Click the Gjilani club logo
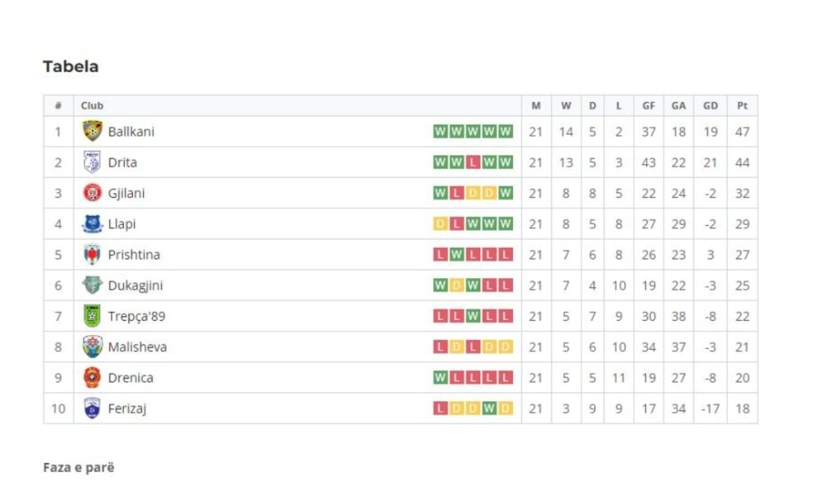Image resolution: width=821 pixels, height=504 pixels. click(x=92, y=193)
